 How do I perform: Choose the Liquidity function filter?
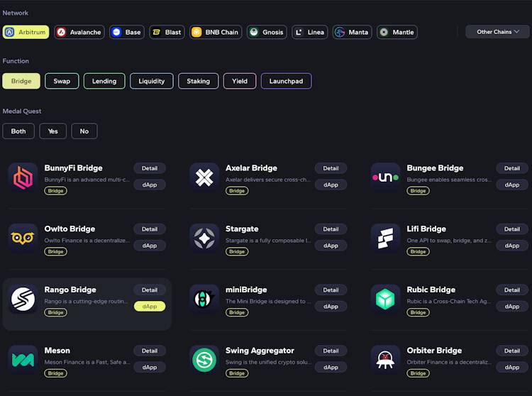coord(152,81)
